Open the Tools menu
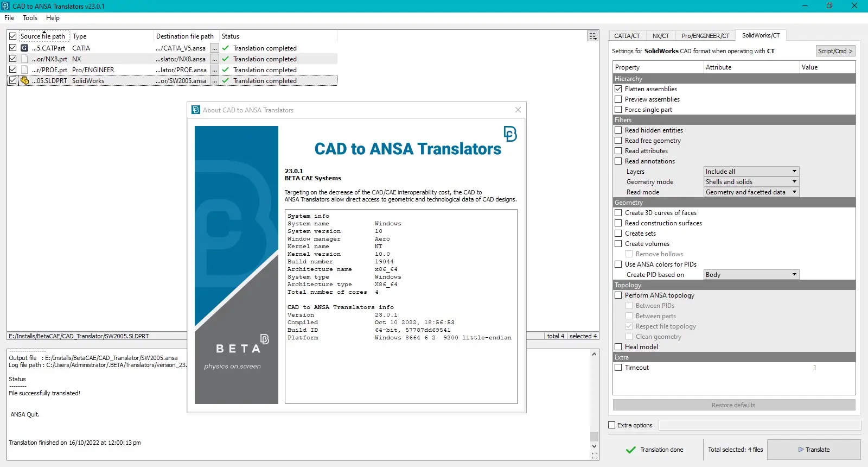 click(x=30, y=18)
